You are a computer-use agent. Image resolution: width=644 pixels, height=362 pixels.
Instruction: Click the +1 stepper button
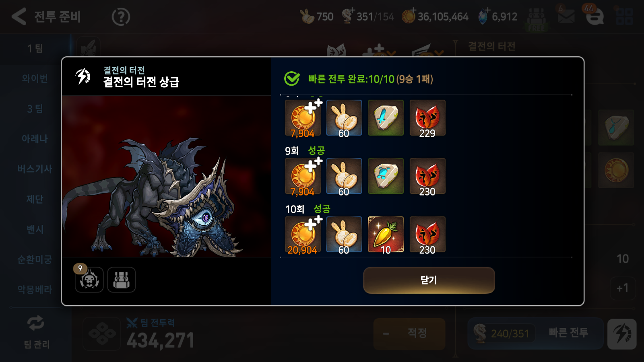tap(623, 288)
